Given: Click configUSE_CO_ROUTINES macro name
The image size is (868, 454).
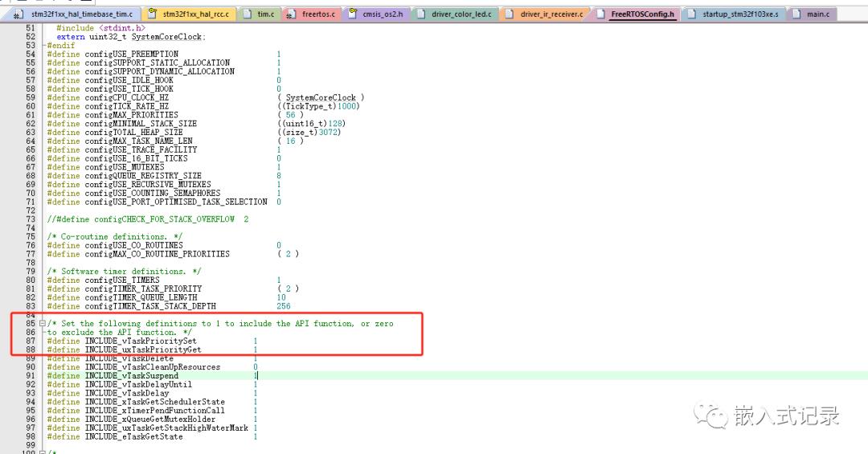Looking at the screenshot, I should pyautogui.click(x=134, y=245).
